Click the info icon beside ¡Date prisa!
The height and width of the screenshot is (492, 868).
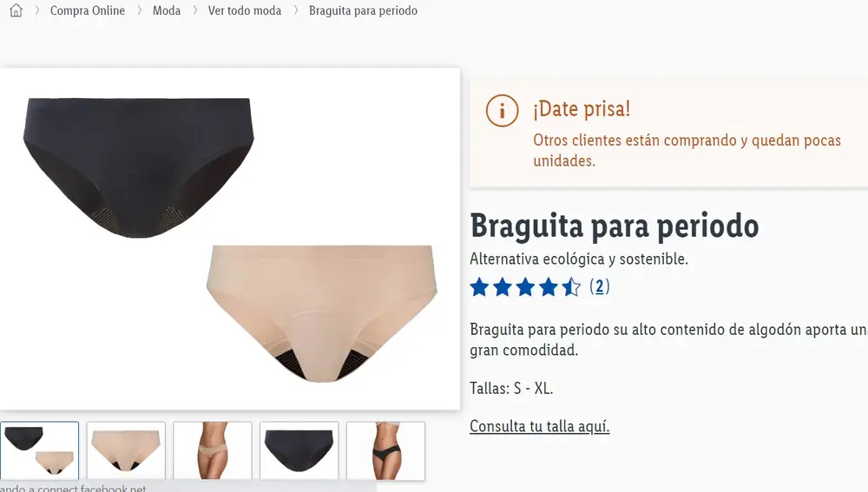click(502, 110)
